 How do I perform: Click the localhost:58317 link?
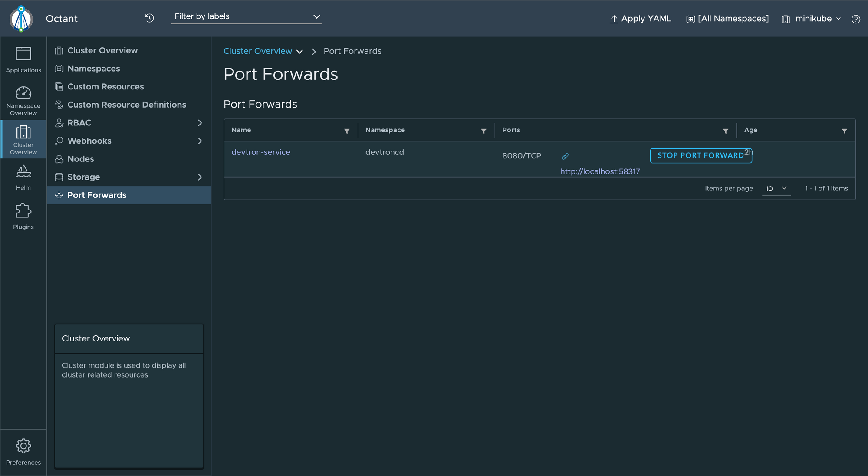(599, 171)
